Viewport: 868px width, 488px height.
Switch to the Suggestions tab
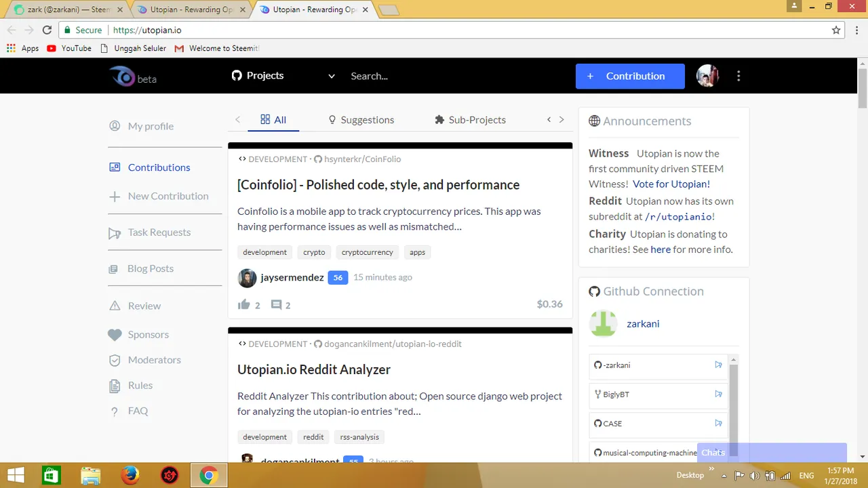(361, 120)
